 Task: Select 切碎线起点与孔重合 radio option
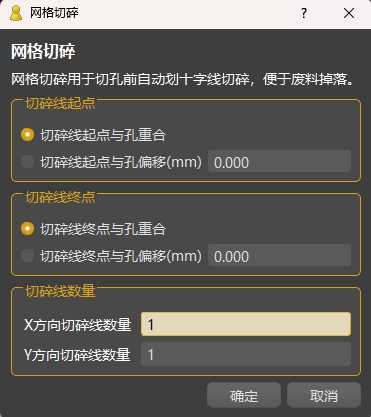[x=93, y=135]
